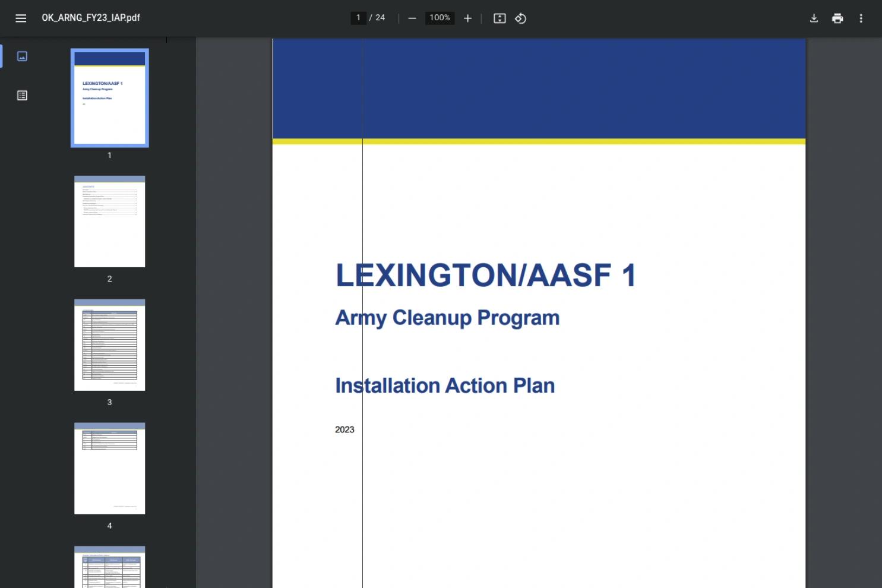The height and width of the screenshot is (588, 882).
Task: Click the Installation Action Plan heading
Action: click(445, 386)
